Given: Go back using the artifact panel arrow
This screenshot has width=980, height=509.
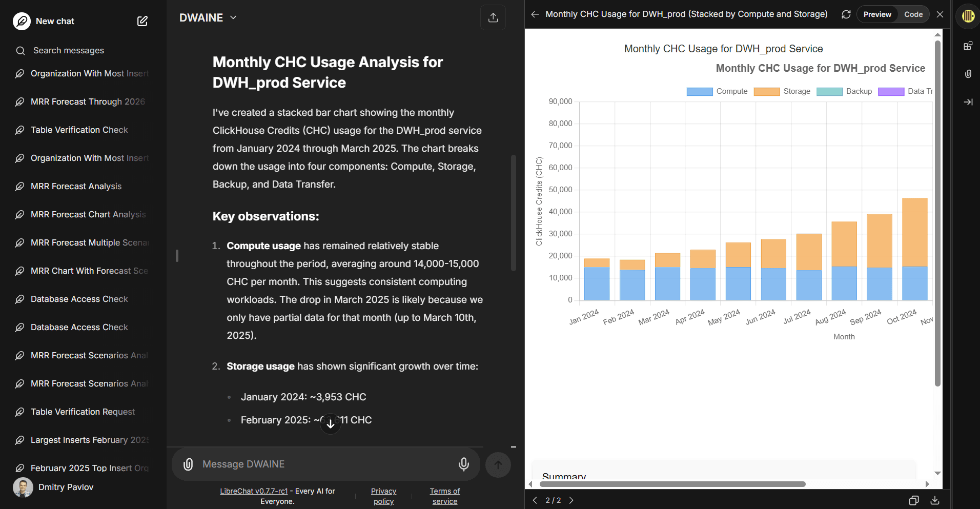Looking at the screenshot, I should point(535,14).
